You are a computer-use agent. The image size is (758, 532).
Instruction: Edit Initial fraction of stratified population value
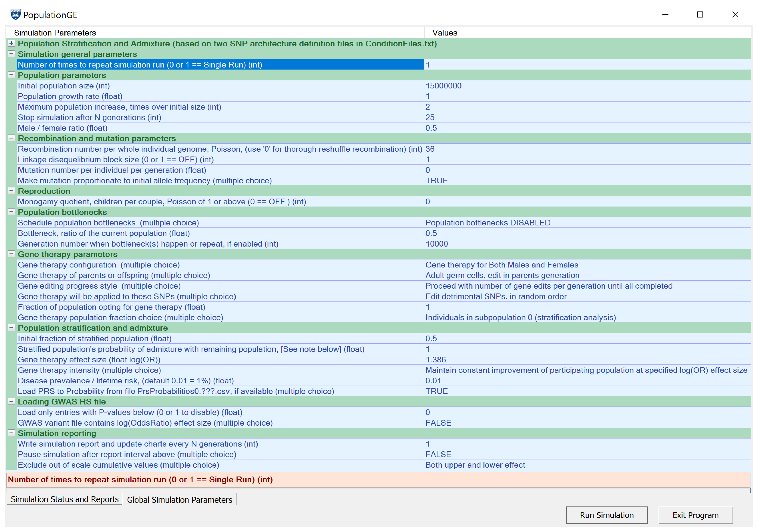pyautogui.click(x=587, y=339)
